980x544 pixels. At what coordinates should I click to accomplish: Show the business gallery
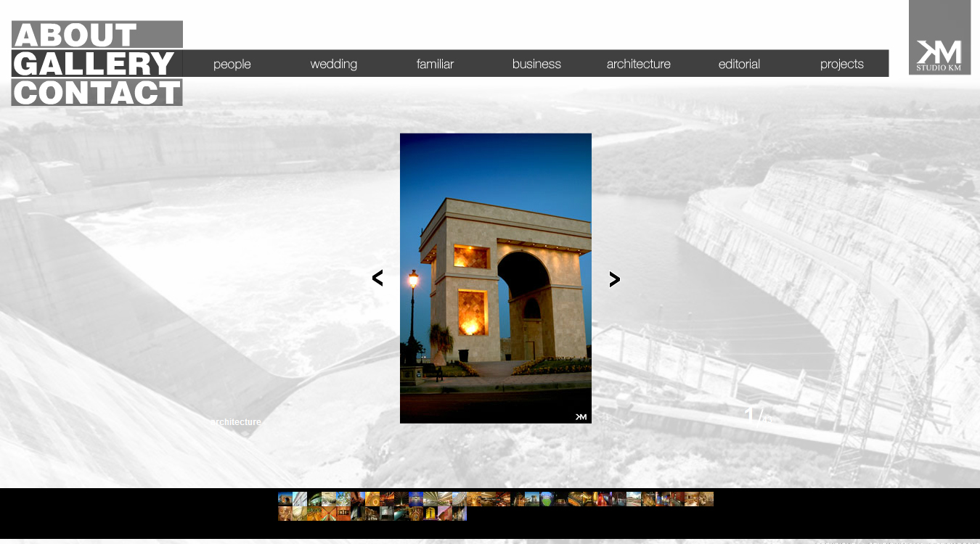pos(536,64)
